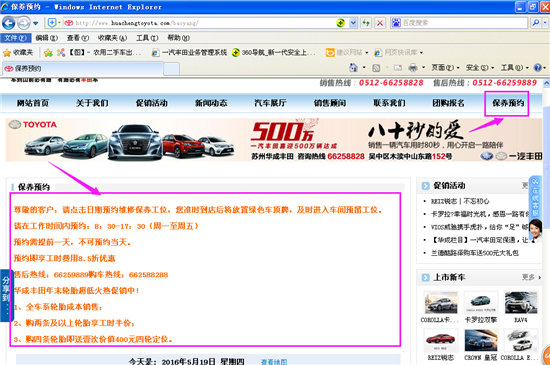
Task: Open 保养预约 navigation link
Action: coord(508,103)
